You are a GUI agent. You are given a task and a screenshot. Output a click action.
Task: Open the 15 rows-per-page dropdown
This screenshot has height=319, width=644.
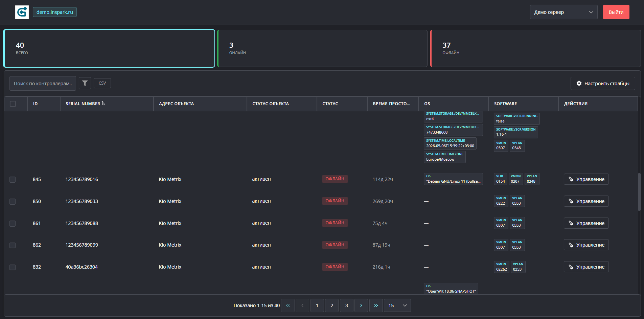click(x=397, y=305)
